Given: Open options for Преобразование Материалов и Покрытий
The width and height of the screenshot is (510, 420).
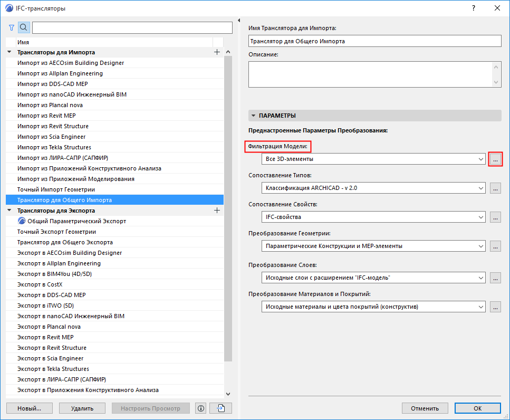Looking at the screenshot, I should 495,307.
